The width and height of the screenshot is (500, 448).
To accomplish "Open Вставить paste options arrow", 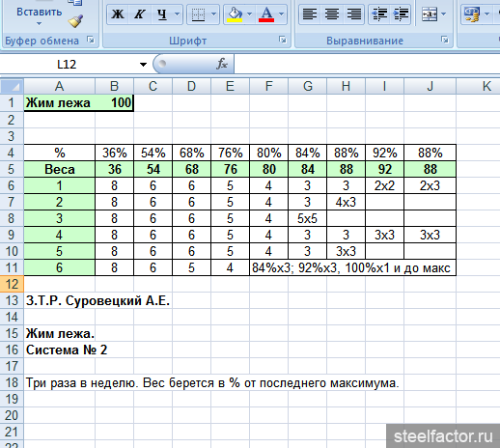I will (x=39, y=23).
